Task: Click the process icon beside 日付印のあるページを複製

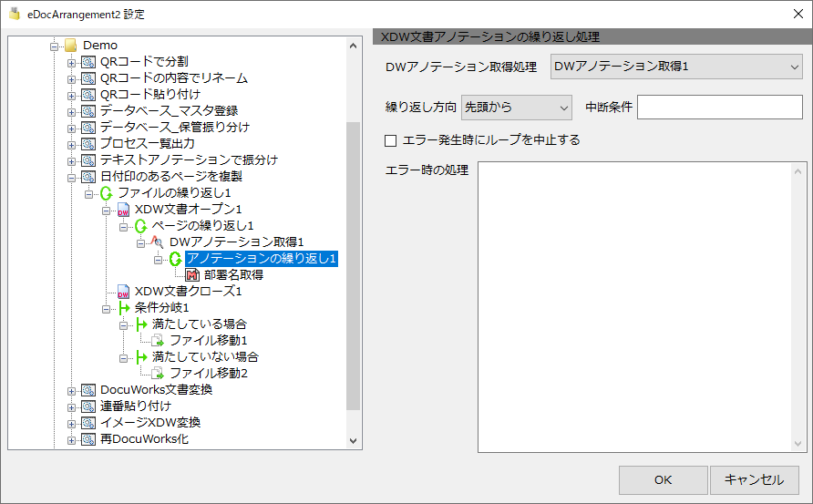Action: click(x=88, y=177)
